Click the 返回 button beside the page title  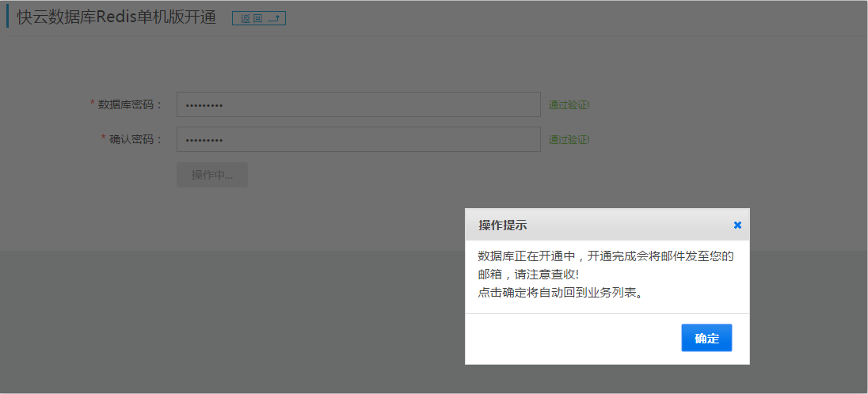(x=258, y=18)
